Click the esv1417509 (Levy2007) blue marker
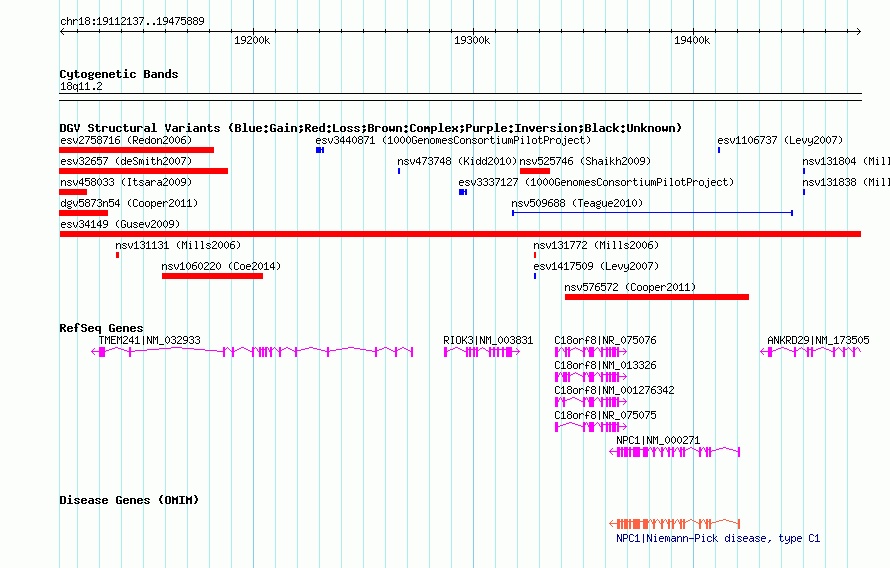 coord(535,276)
